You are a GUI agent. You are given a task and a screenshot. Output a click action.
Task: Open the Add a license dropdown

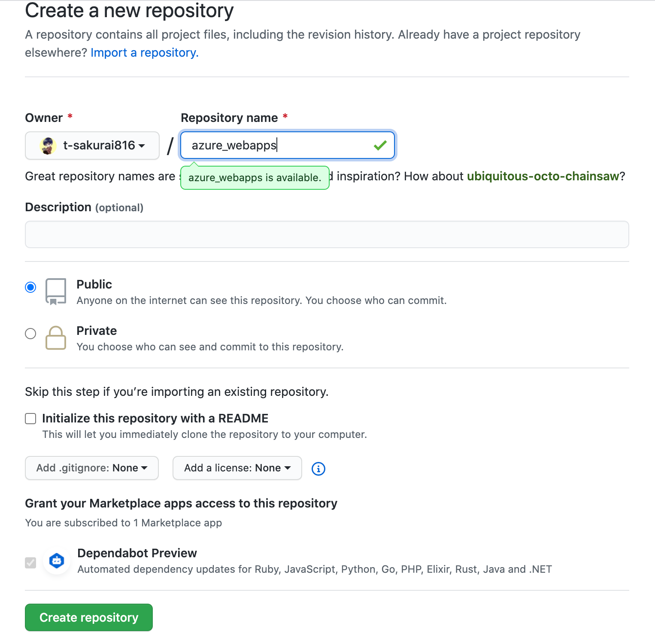coord(237,468)
